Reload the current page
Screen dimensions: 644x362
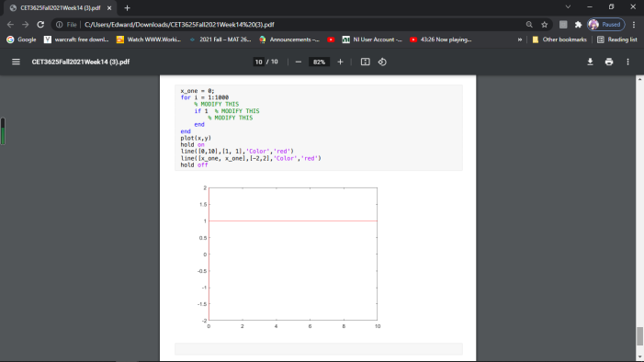[40, 25]
